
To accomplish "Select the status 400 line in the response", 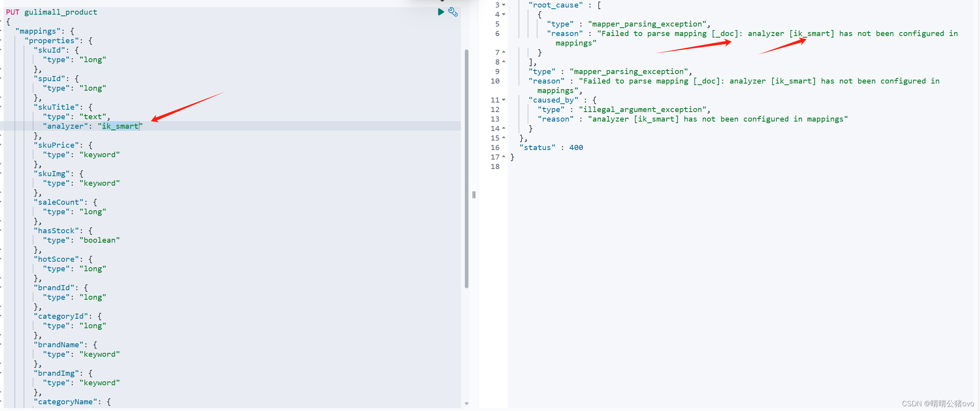I will tap(550, 147).
